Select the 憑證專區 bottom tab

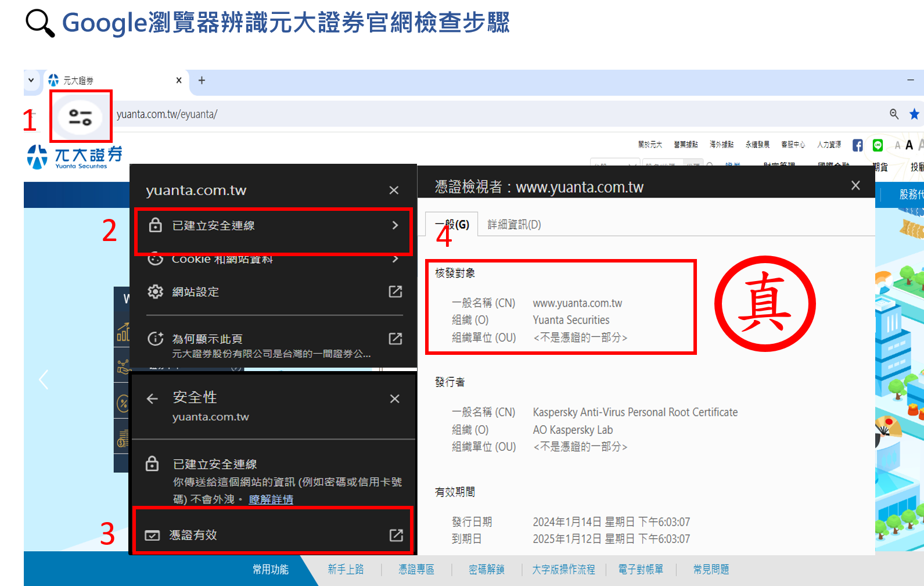tap(416, 570)
